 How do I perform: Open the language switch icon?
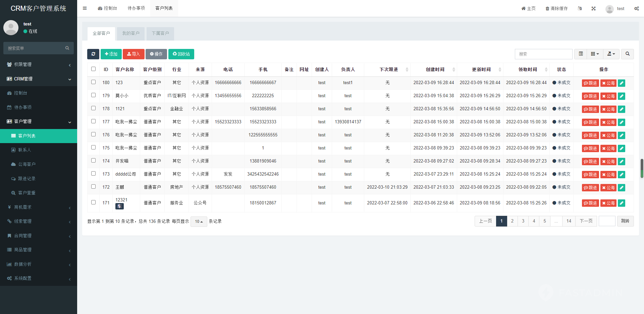pos(580,8)
